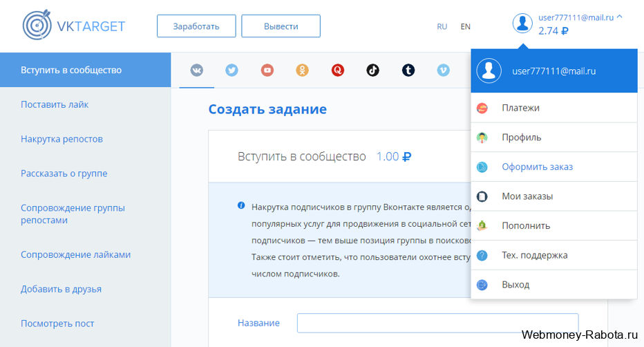Click the Вывести button
The image size is (644, 347).
pos(281,26)
